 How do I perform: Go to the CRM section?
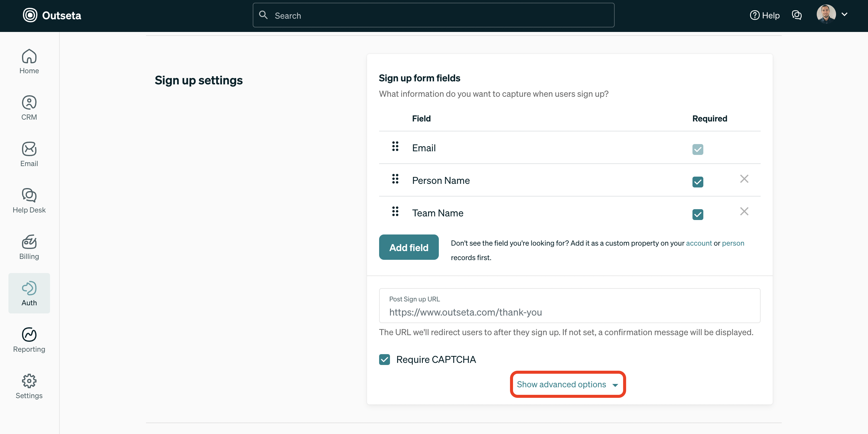[29, 108]
